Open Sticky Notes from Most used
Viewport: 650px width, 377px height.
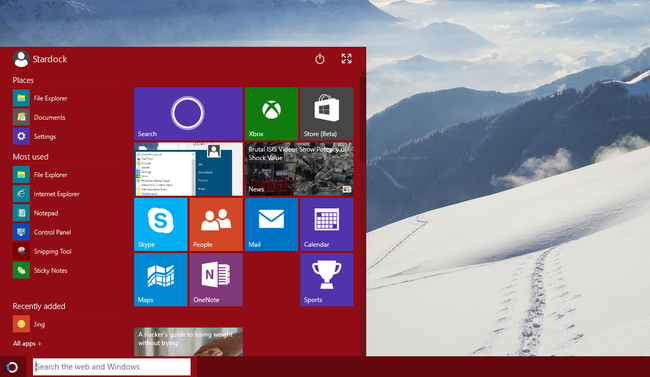[40, 270]
